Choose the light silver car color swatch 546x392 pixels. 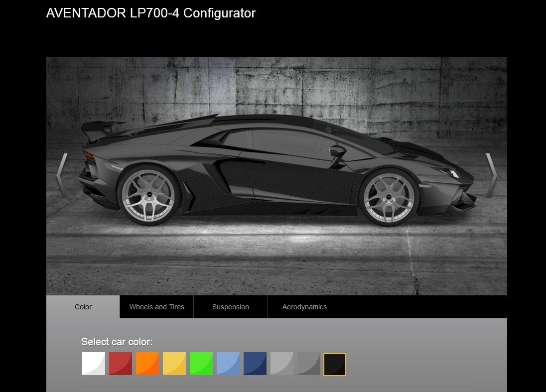coord(282,364)
